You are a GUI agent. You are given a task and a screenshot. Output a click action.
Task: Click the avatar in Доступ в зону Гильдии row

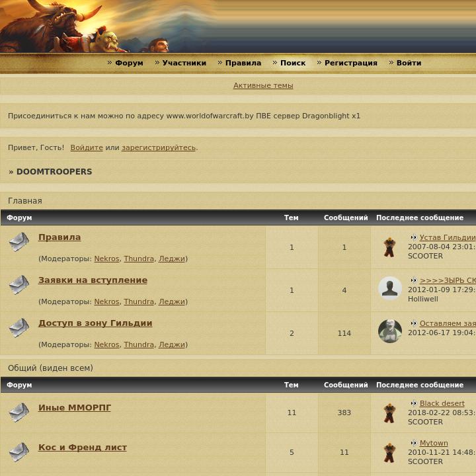pos(390,331)
